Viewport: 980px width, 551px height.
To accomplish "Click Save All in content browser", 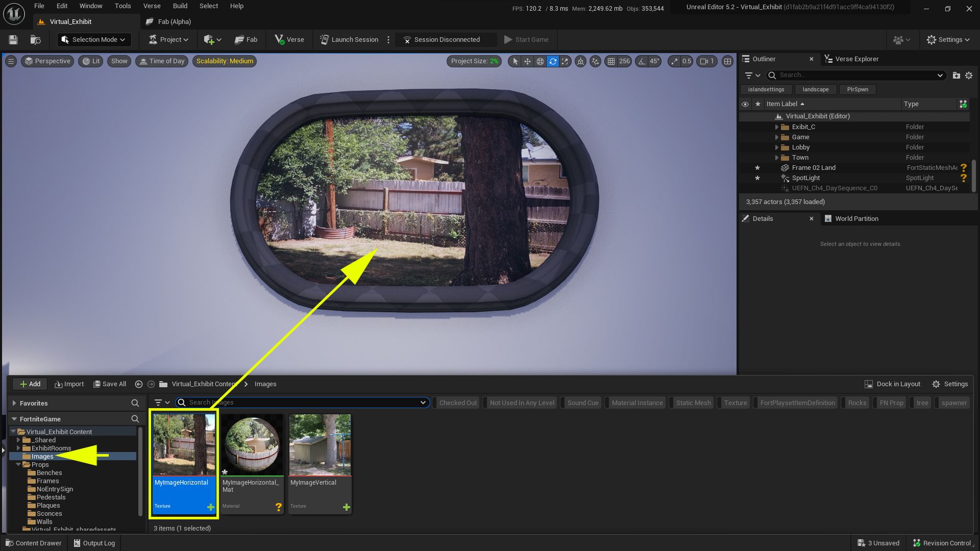I will tap(110, 384).
